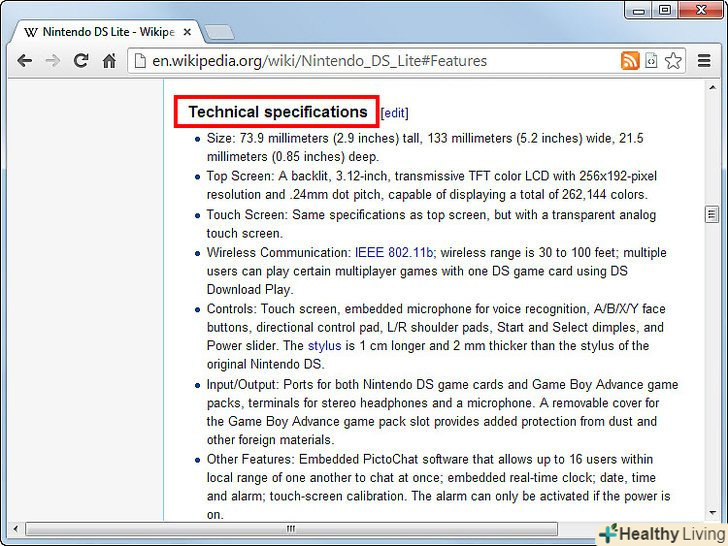Click the horizontal scrollbar thumb
Screen dimensions: 728x546
291,529
